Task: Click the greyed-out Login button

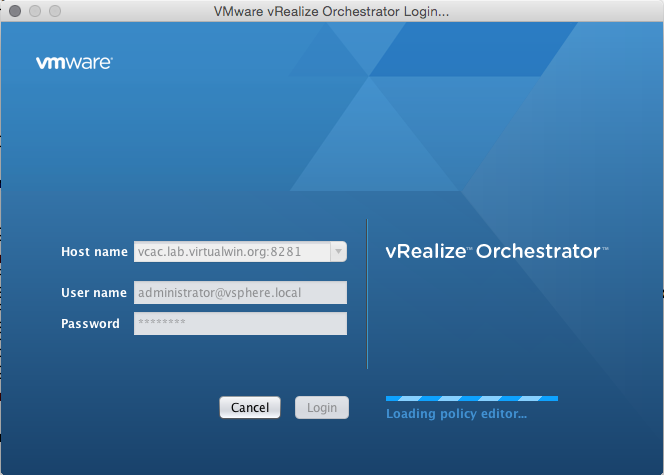Action: pos(322,407)
